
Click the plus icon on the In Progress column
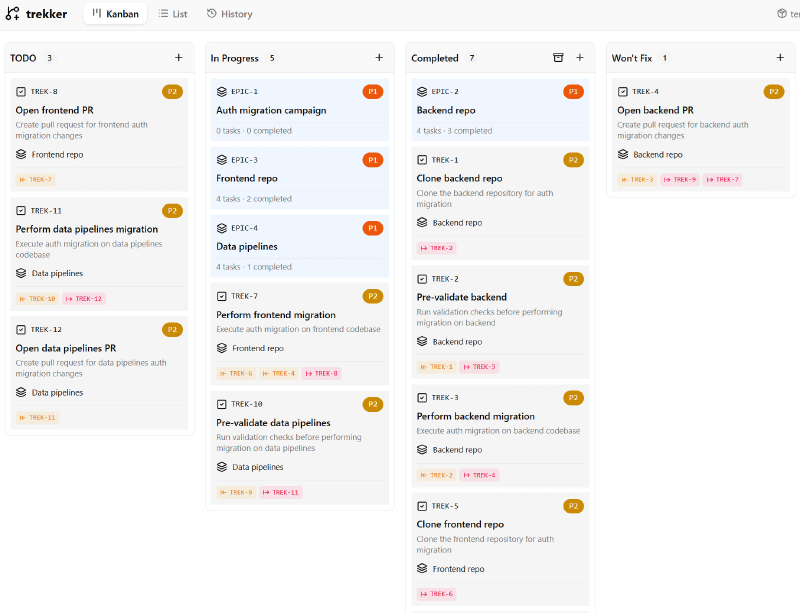coord(379,58)
